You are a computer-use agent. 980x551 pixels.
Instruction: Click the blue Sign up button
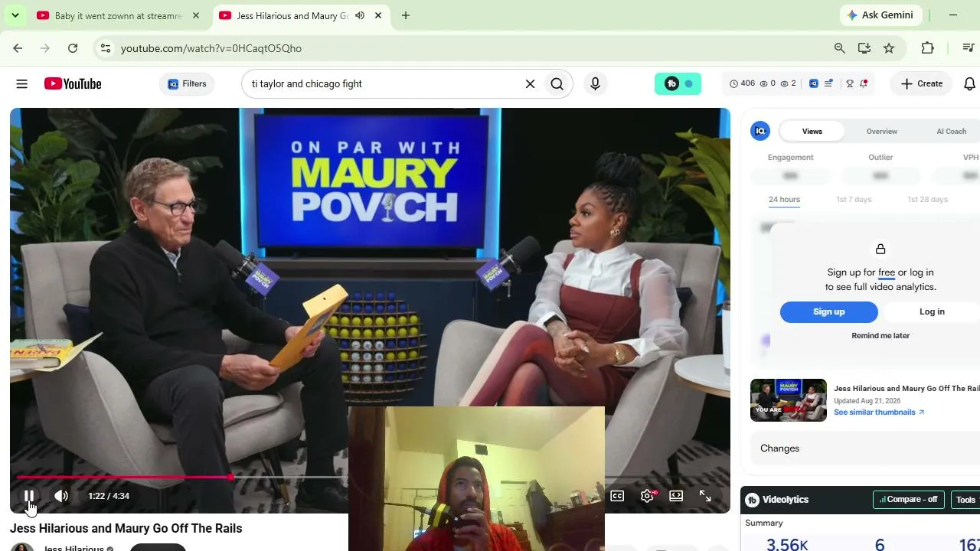click(x=829, y=311)
